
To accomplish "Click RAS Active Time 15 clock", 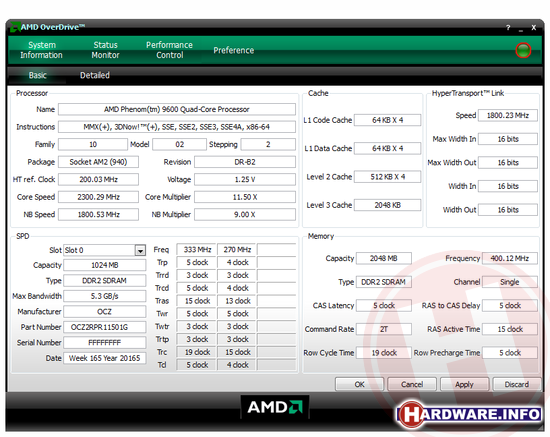I will point(510,329).
